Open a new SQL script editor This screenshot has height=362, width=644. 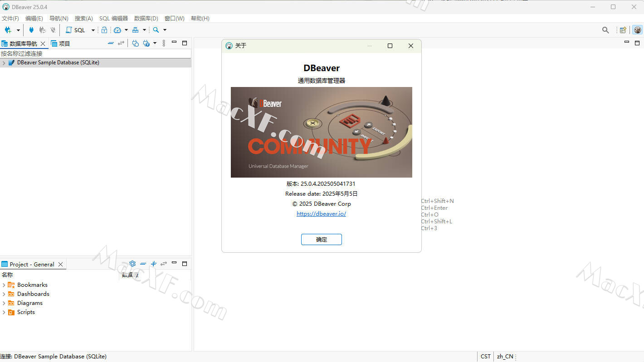(76, 30)
